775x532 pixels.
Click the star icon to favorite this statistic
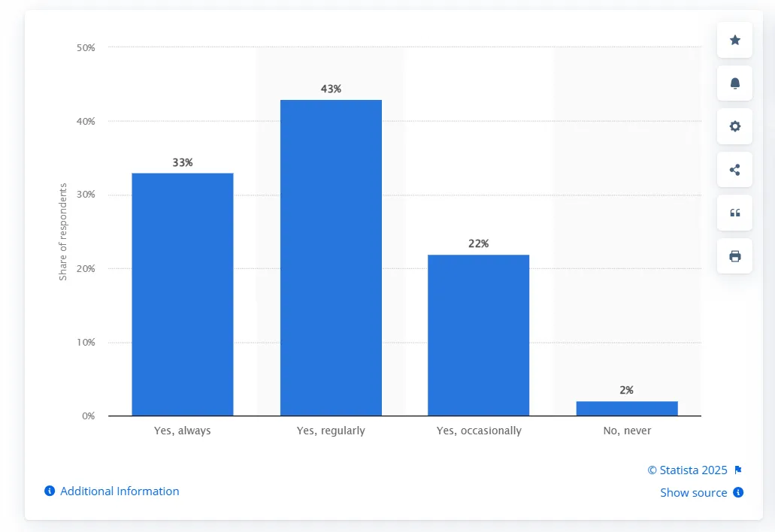click(x=734, y=40)
